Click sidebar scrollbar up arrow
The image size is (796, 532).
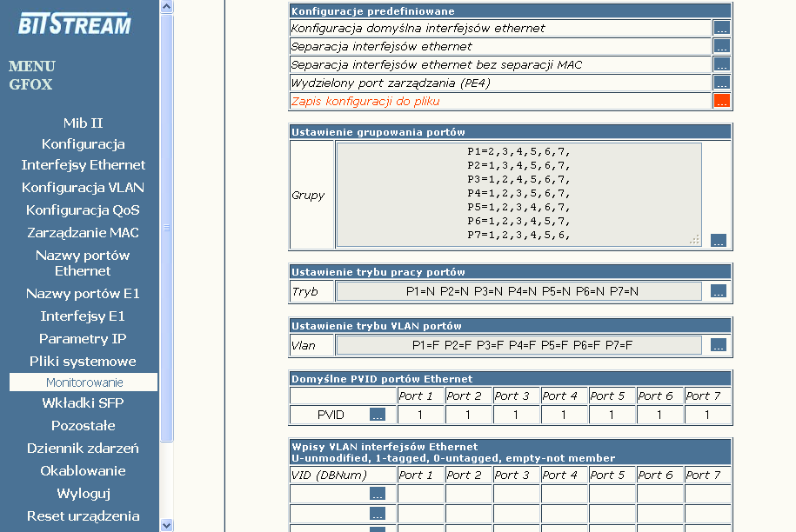(166, 6)
